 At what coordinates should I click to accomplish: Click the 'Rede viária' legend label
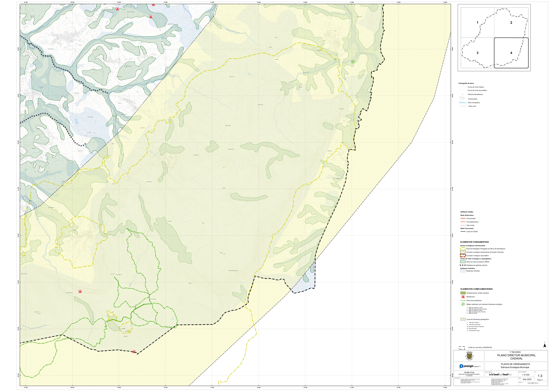pos(472,106)
